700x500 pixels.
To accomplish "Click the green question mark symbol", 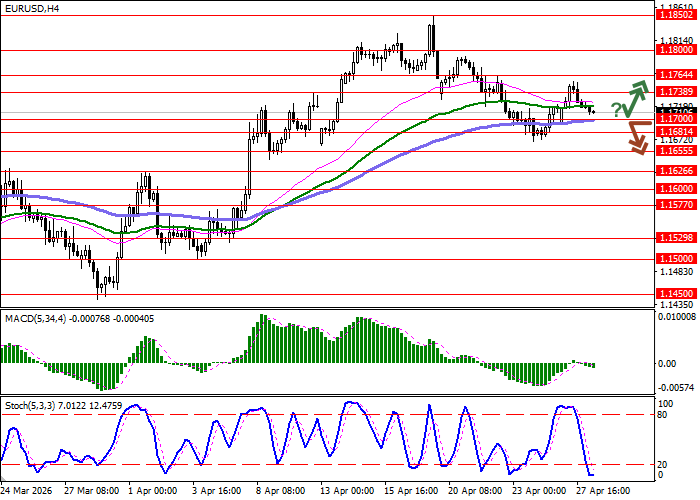I will (x=615, y=108).
